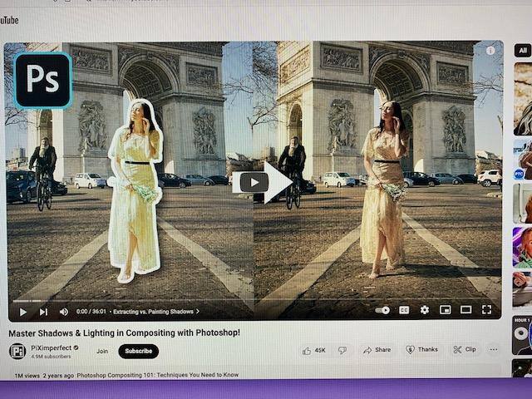Expand the video description text
Image resolution: width=532 pixels, height=399 pixels.
[x=158, y=375]
